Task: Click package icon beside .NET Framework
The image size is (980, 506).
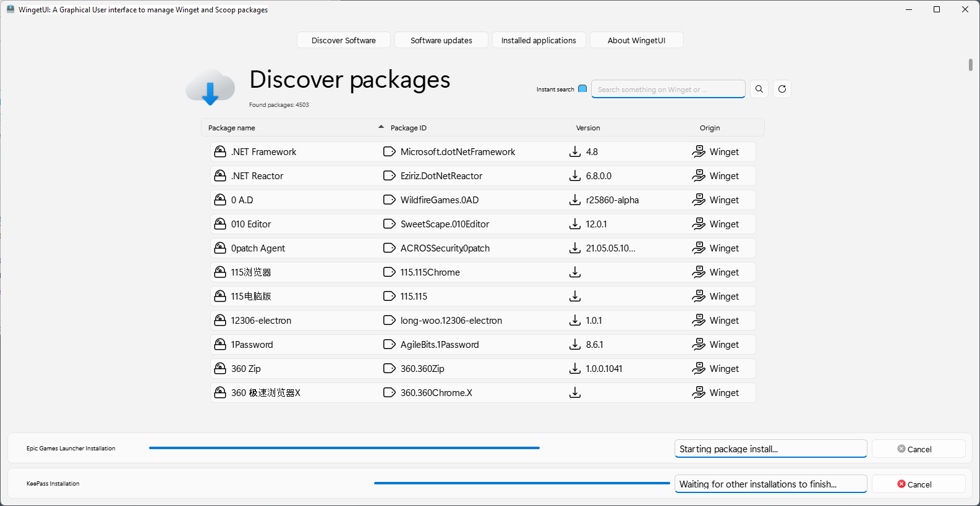Action: tap(219, 151)
